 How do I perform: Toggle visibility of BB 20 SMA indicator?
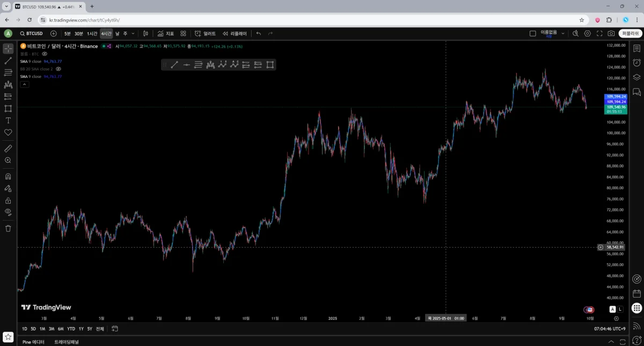pos(58,69)
